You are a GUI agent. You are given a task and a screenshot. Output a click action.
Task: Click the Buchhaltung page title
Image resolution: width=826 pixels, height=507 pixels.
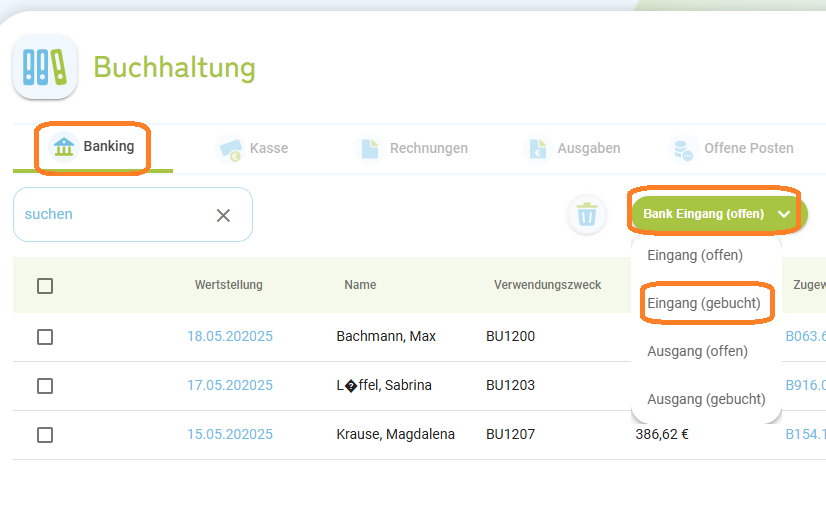tap(174, 67)
